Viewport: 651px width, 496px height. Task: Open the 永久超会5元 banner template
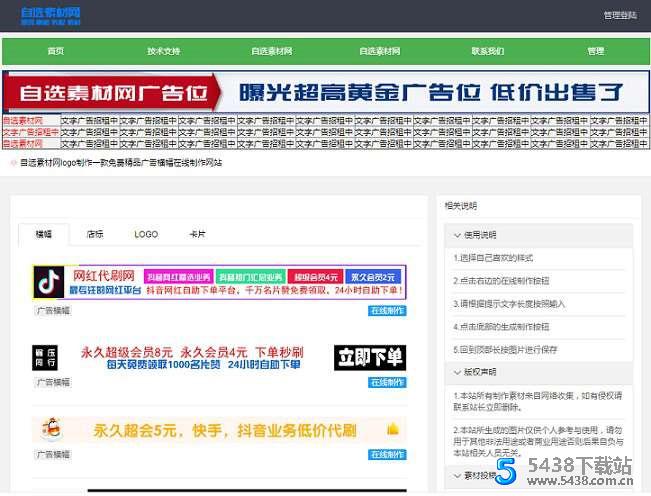coord(219,430)
